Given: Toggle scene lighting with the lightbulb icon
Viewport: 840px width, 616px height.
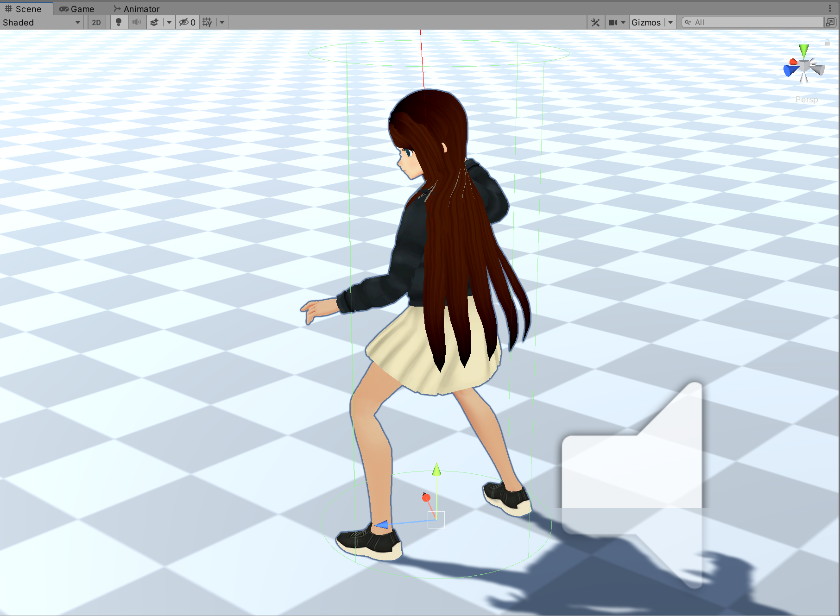Looking at the screenshot, I should pyautogui.click(x=119, y=22).
